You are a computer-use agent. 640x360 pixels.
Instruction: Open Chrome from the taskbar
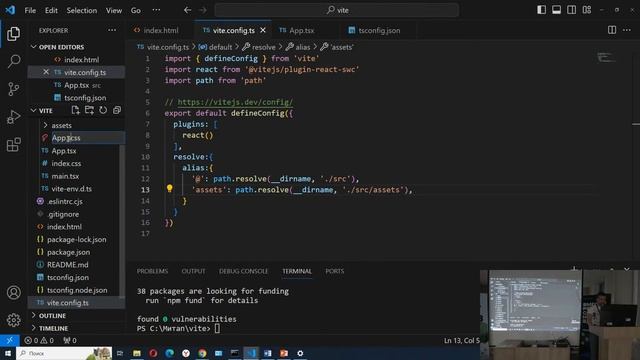coord(202,353)
